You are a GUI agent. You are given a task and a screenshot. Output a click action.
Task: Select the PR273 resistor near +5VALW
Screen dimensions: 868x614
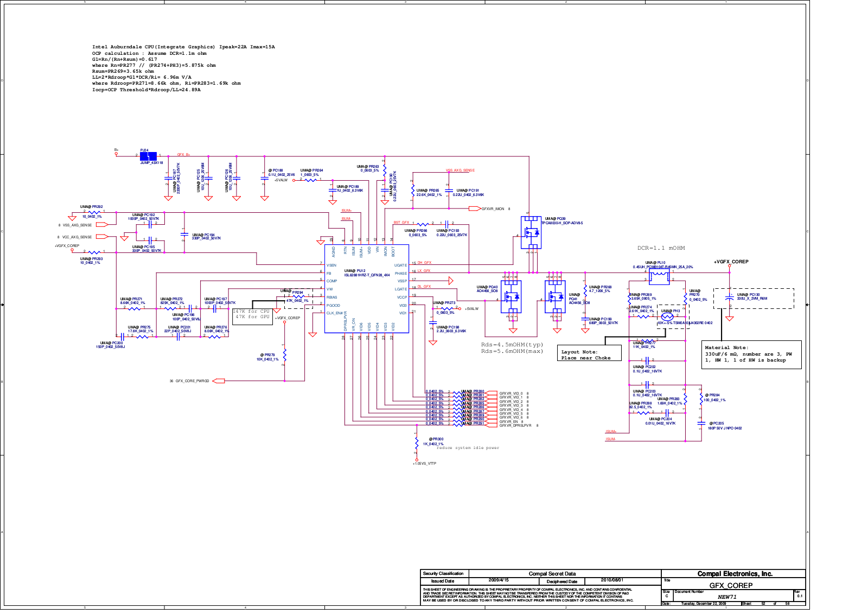point(446,308)
